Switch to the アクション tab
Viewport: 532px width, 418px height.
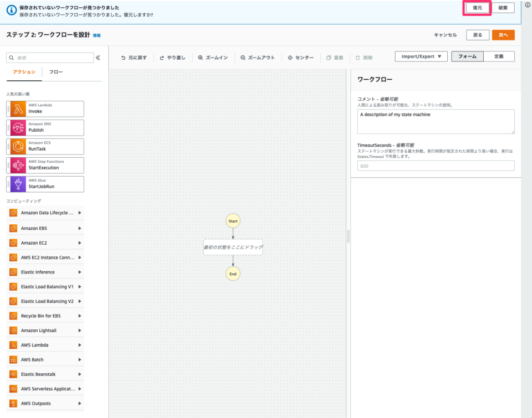click(24, 72)
